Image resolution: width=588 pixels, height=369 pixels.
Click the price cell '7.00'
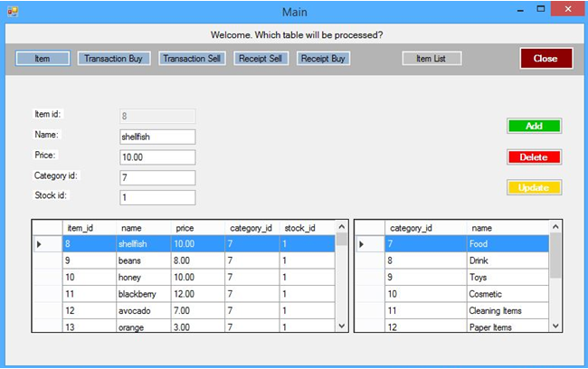click(197, 311)
